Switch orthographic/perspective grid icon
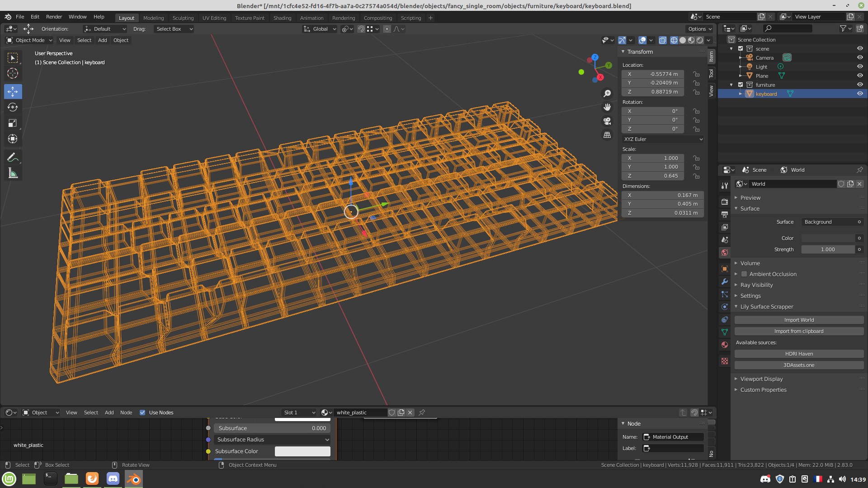 [607, 135]
